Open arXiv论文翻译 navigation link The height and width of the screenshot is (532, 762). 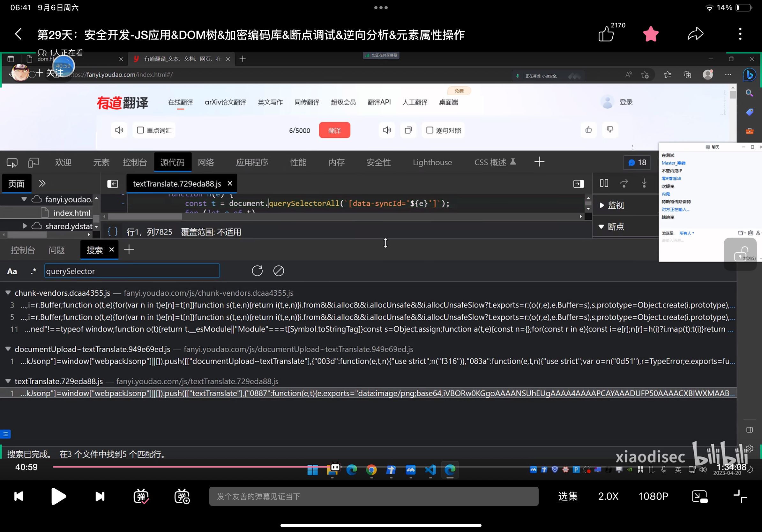coord(225,102)
